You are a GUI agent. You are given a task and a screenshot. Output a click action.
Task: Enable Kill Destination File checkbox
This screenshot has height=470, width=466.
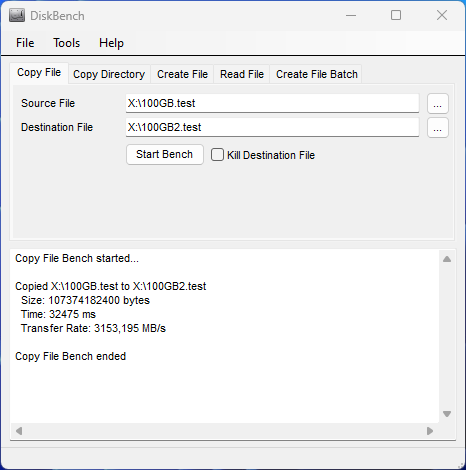pyautogui.click(x=217, y=155)
